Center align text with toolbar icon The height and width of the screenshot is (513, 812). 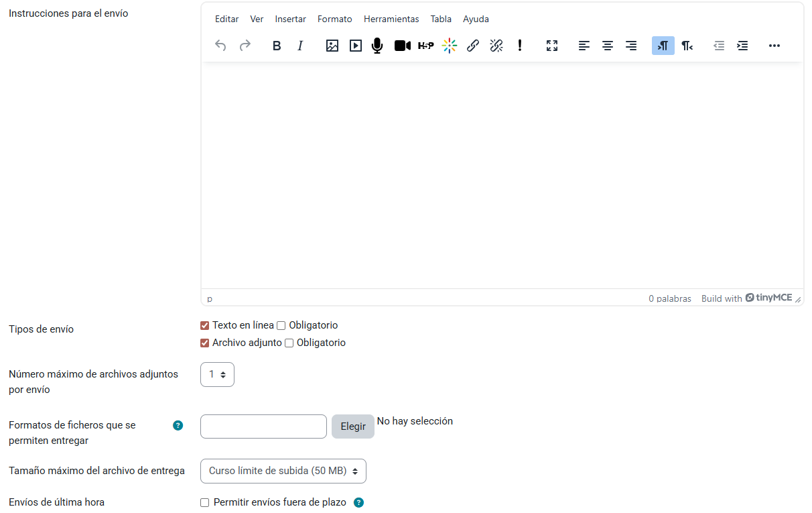click(x=608, y=46)
